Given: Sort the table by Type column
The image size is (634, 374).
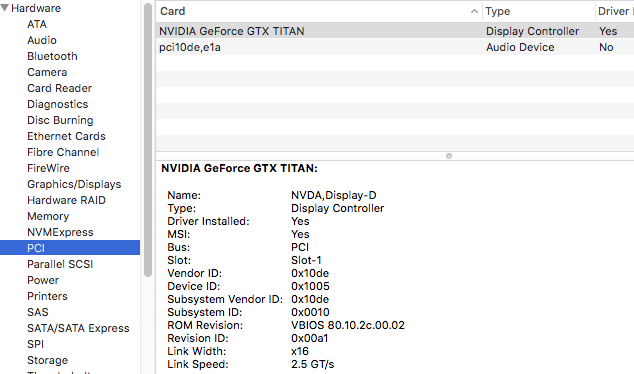Looking at the screenshot, I should [539, 11].
